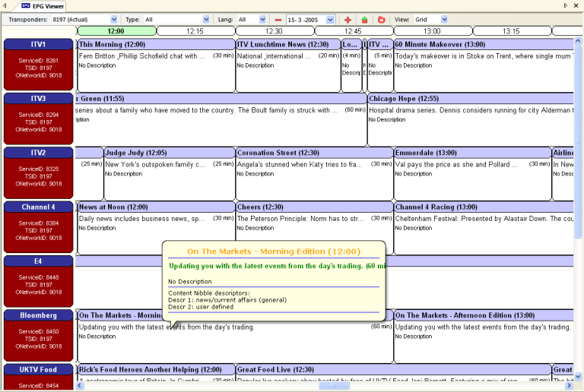Select the 13:15 time slot header
Screen dimensions: 584x392
[511, 31]
